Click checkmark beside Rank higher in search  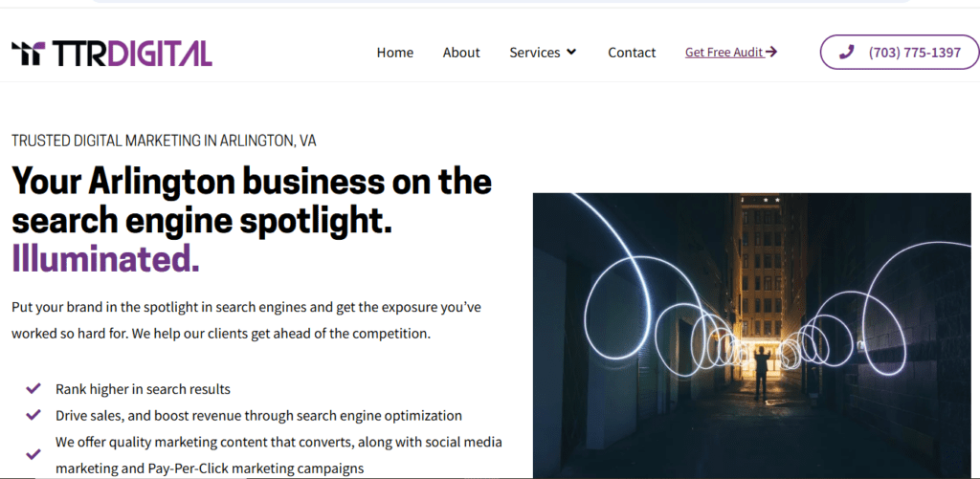pyautogui.click(x=33, y=389)
